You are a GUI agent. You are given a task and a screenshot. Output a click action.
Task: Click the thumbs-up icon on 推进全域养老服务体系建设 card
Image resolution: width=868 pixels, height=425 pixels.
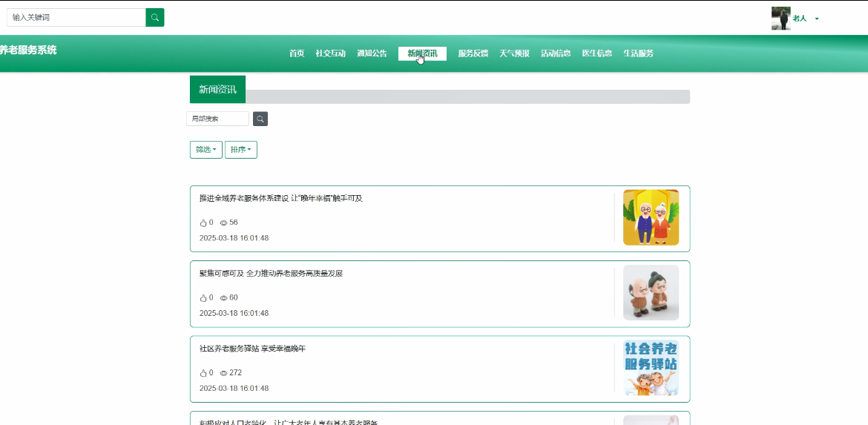click(203, 223)
